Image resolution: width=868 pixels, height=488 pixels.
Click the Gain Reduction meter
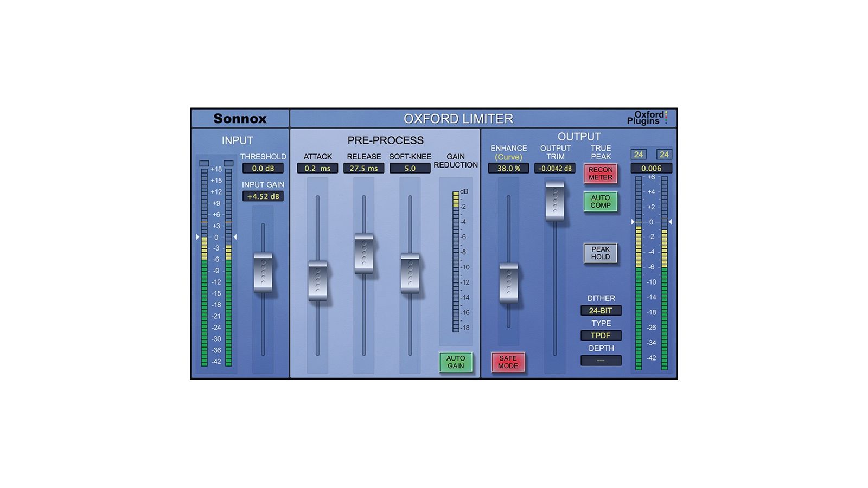456,261
